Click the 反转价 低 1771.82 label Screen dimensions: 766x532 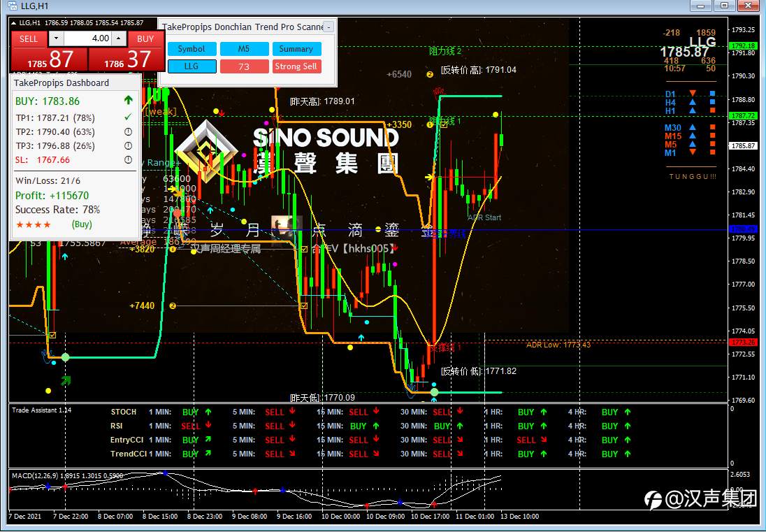click(x=478, y=371)
